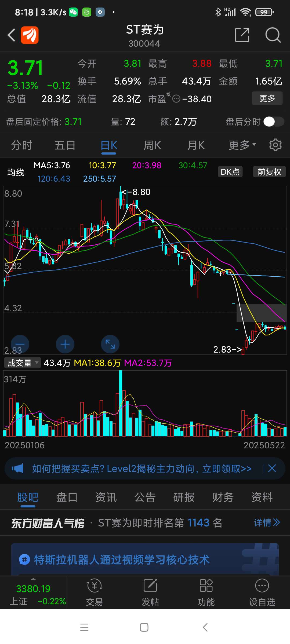The width and height of the screenshot is (290, 644).
Task: Select the 日K chart tab
Action: click(x=109, y=145)
